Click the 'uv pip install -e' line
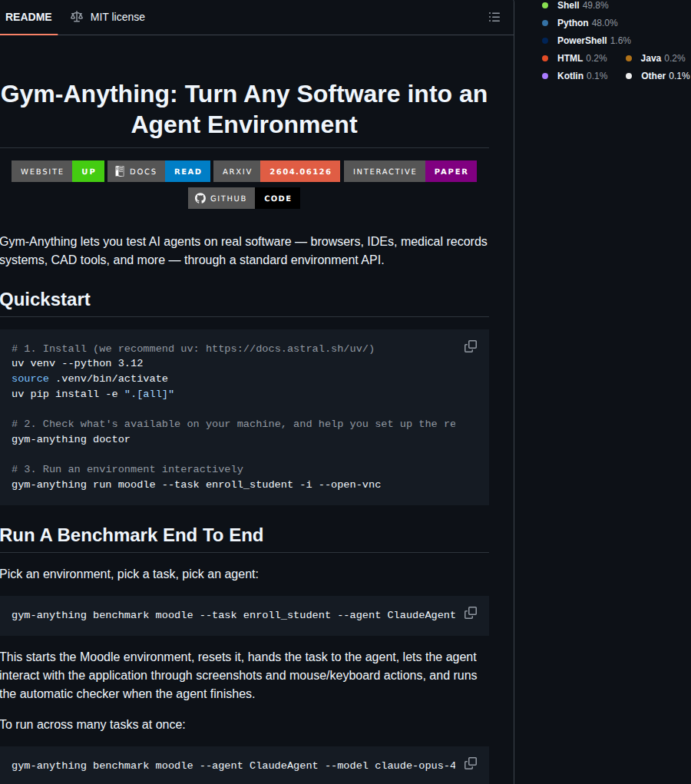Screen dimensions: 691x784 click(x=92, y=394)
